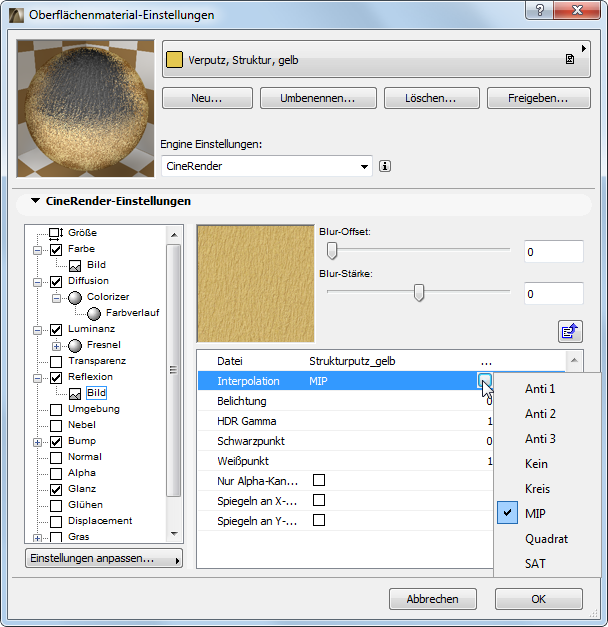The width and height of the screenshot is (608, 627).
Task: Select the Größe size icon in the tree
Action: coord(56,233)
